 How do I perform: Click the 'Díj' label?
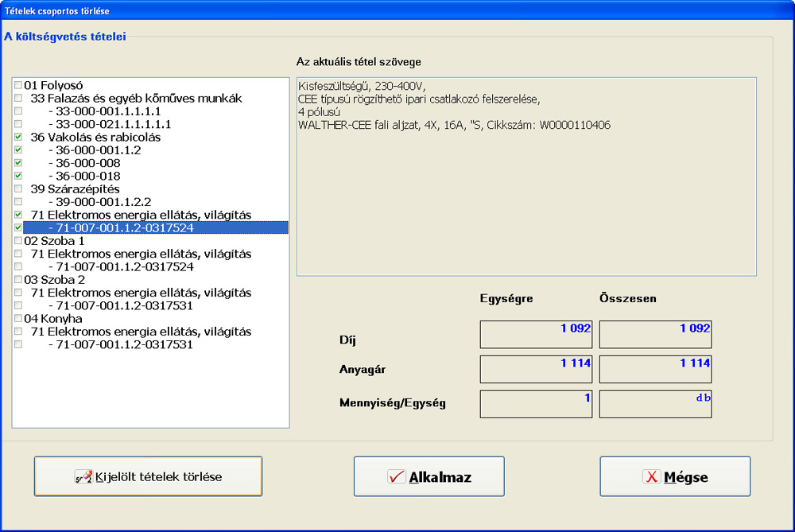tap(348, 340)
